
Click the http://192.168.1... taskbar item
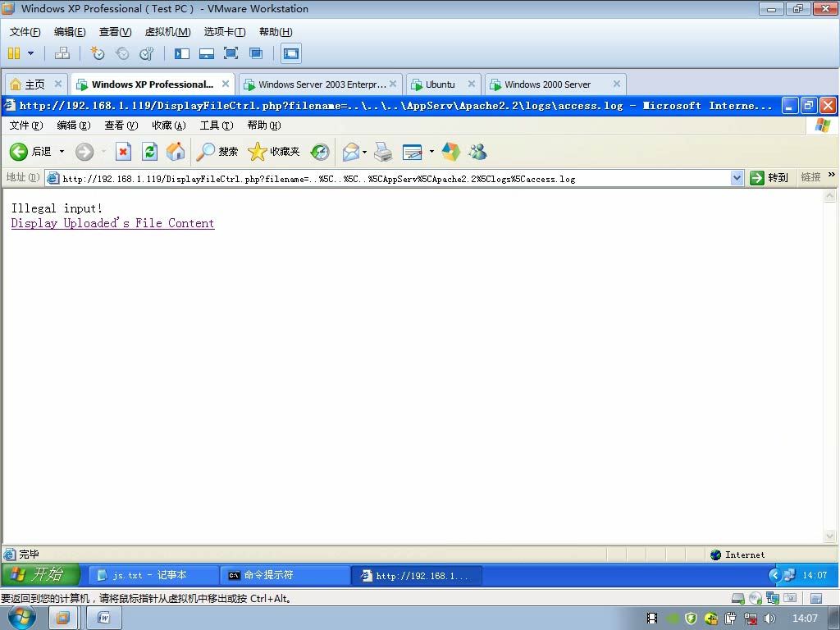[417, 575]
